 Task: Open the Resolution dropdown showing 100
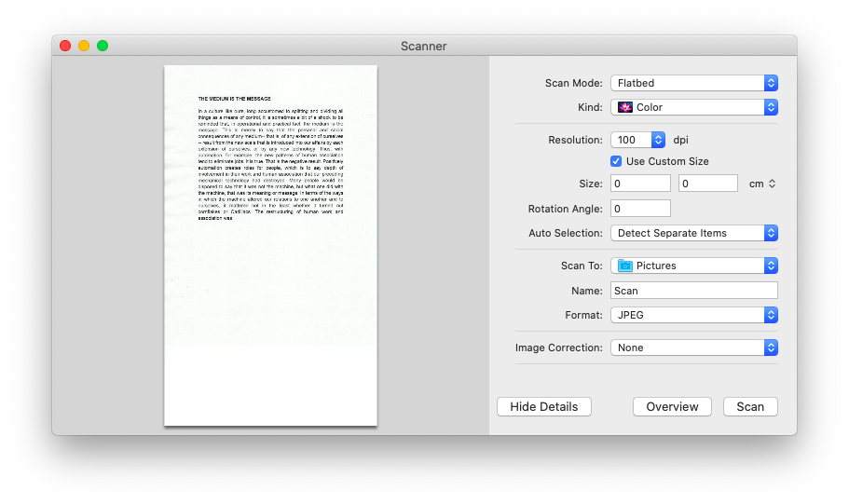637,140
